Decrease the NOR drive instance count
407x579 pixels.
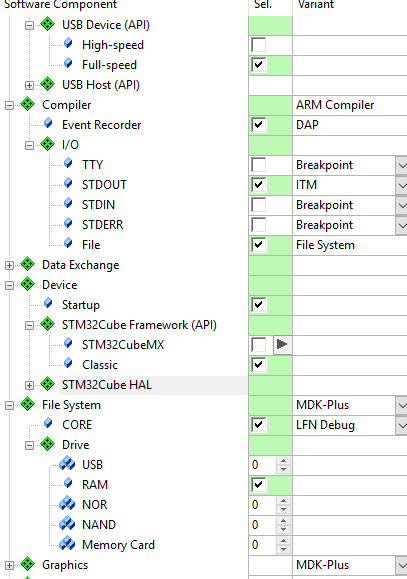point(283,509)
